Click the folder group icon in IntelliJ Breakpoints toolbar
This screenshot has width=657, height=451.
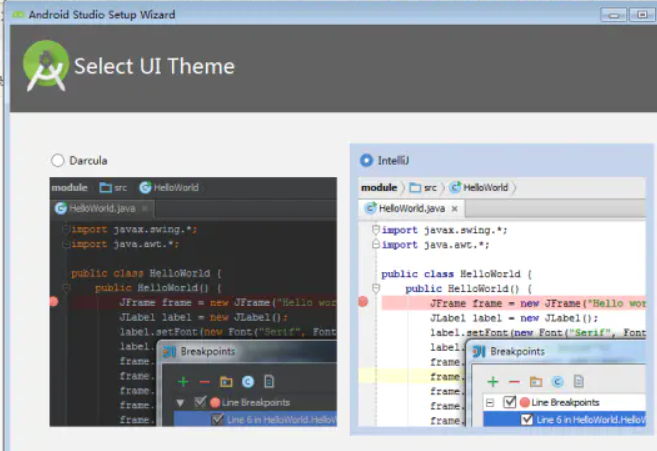[536, 382]
